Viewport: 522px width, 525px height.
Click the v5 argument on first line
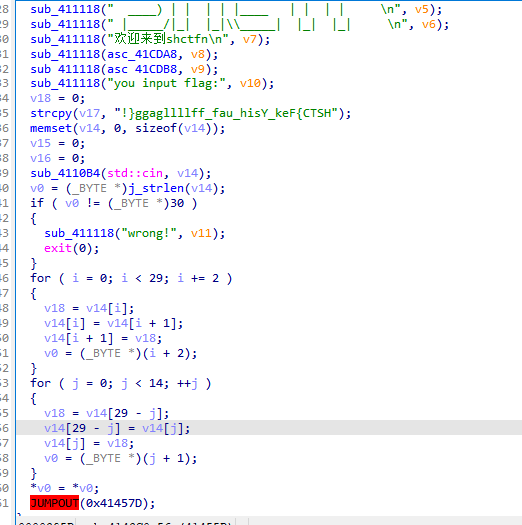pos(422,9)
